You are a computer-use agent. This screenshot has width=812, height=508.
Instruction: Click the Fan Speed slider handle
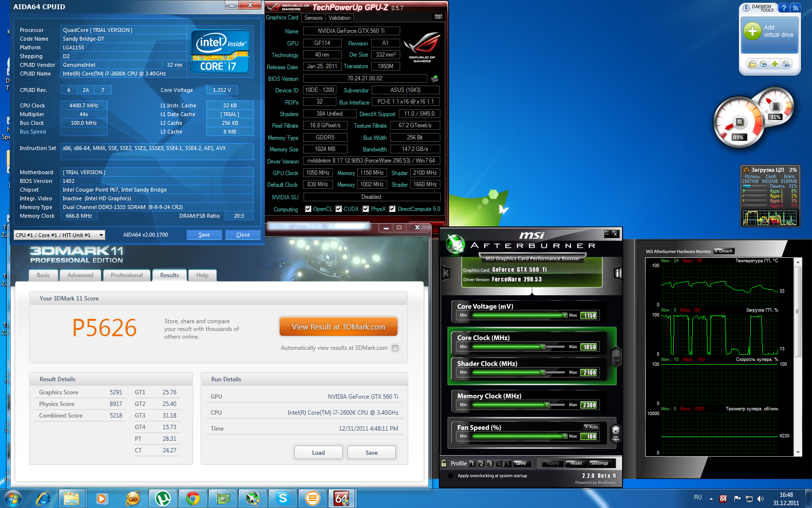(565, 436)
